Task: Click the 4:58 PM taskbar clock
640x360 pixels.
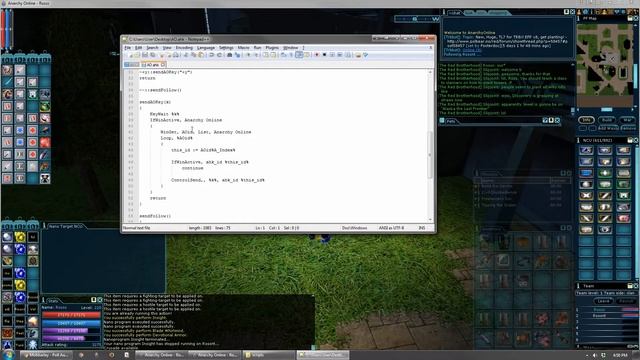Action: click(x=620, y=355)
